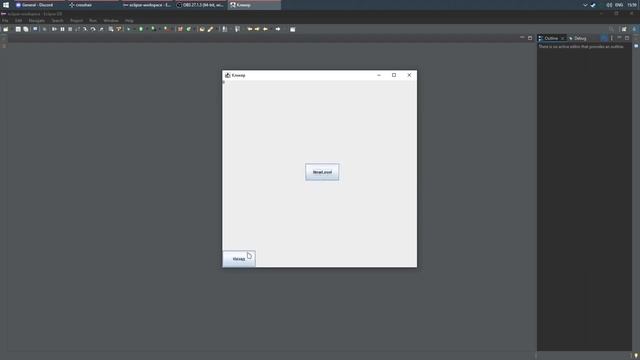640x360 pixels.
Task: Click the green Run launch toolbar icon
Action: [141, 29]
